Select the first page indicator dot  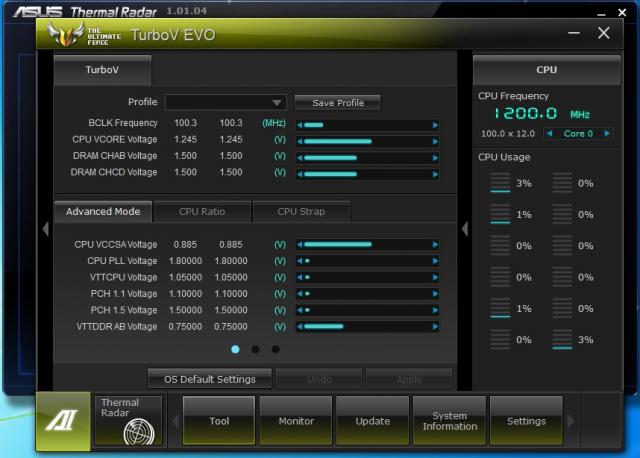point(235,350)
